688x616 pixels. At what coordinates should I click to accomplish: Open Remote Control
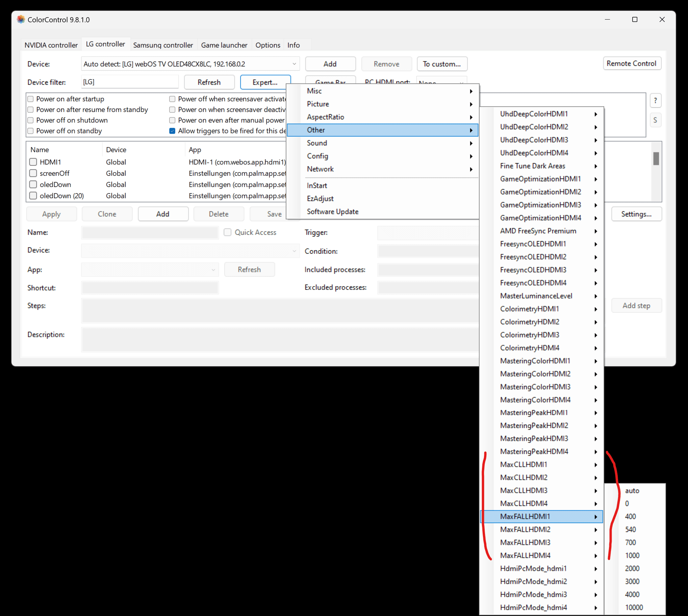coord(632,63)
